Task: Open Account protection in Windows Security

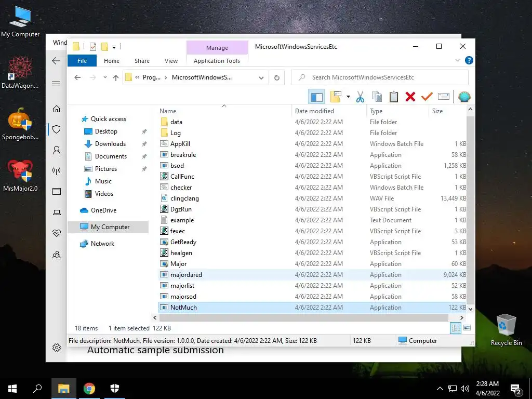Action: [x=56, y=150]
